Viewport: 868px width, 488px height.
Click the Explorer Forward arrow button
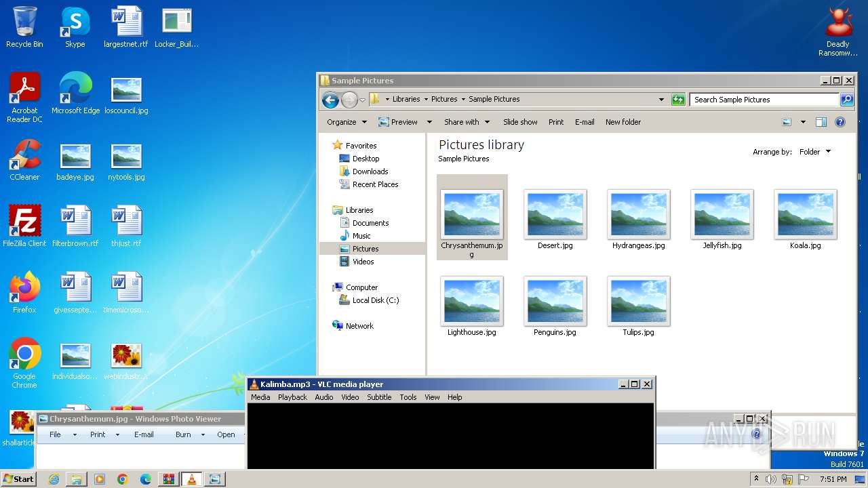click(349, 100)
